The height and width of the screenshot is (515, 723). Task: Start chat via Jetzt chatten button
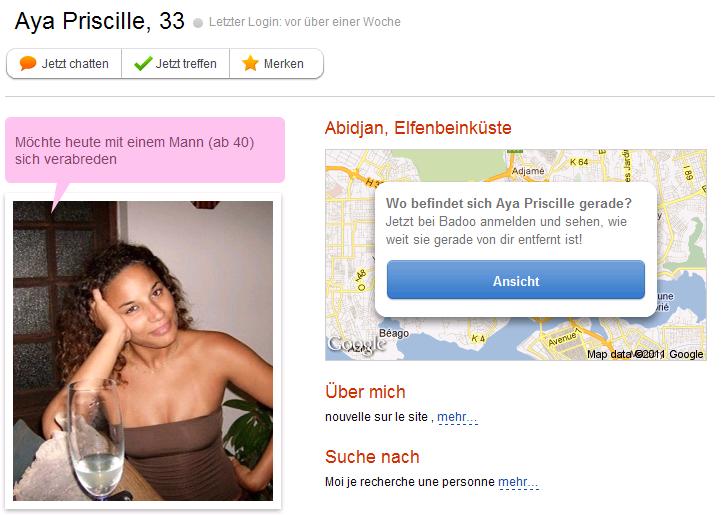(x=64, y=64)
